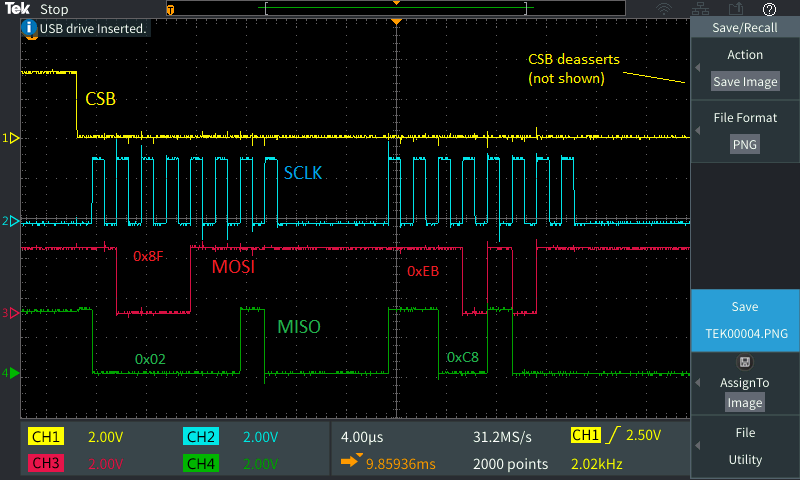The image size is (800, 480).
Task: Click the 0x02 MISO annotation
Action: (x=150, y=359)
